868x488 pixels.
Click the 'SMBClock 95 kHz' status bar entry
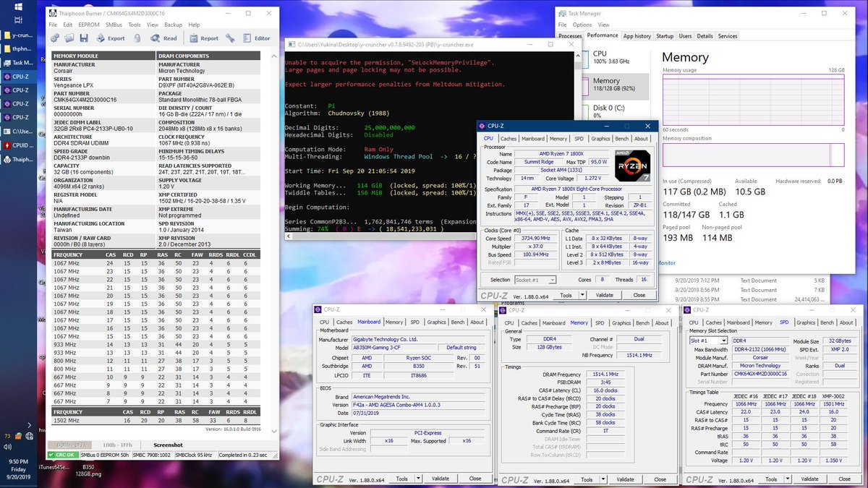click(x=194, y=455)
